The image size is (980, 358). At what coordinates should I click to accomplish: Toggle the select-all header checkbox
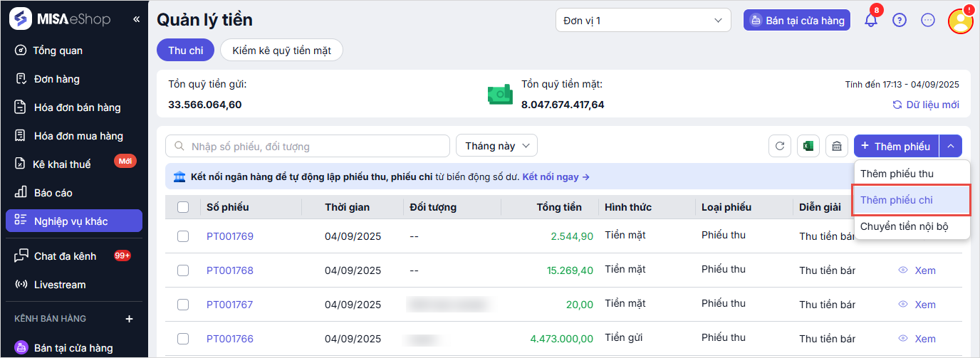pyautogui.click(x=183, y=207)
